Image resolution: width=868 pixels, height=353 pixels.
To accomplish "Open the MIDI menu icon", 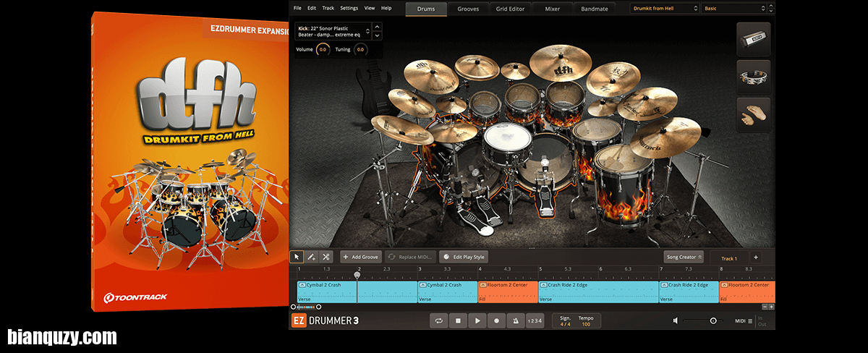I will (x=750, y=320).
